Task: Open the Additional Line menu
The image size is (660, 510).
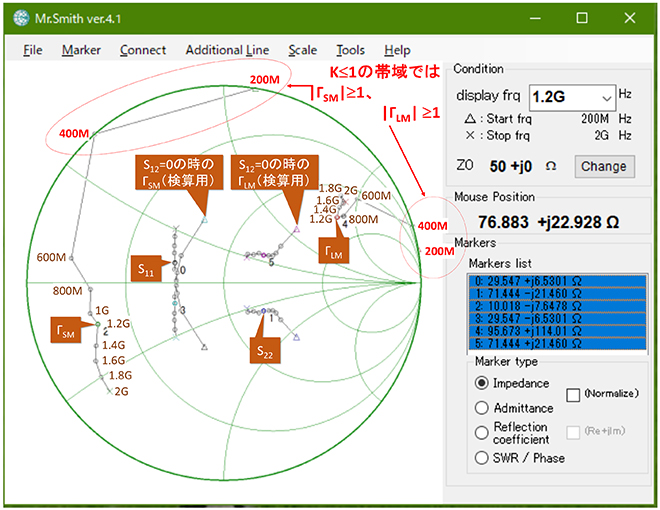Action: 227,50
